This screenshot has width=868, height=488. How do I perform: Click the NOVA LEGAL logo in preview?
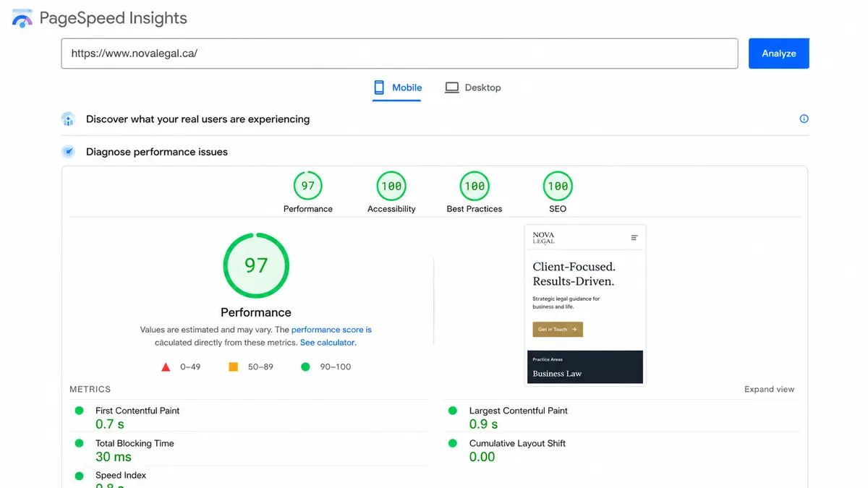tap(543, 238)
